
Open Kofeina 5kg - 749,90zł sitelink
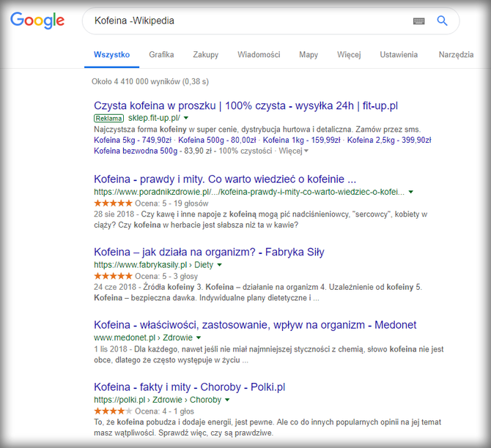pos(133,140)
